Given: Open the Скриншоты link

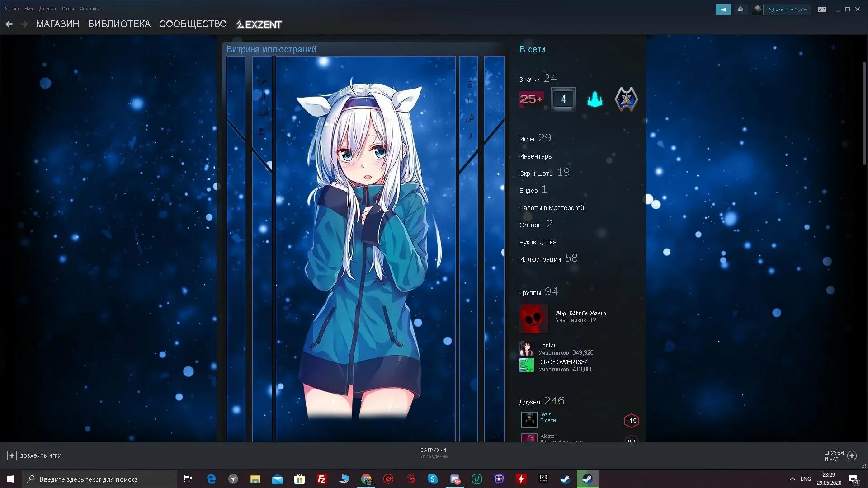Looking at the screenshot, I should coord(536,174).
